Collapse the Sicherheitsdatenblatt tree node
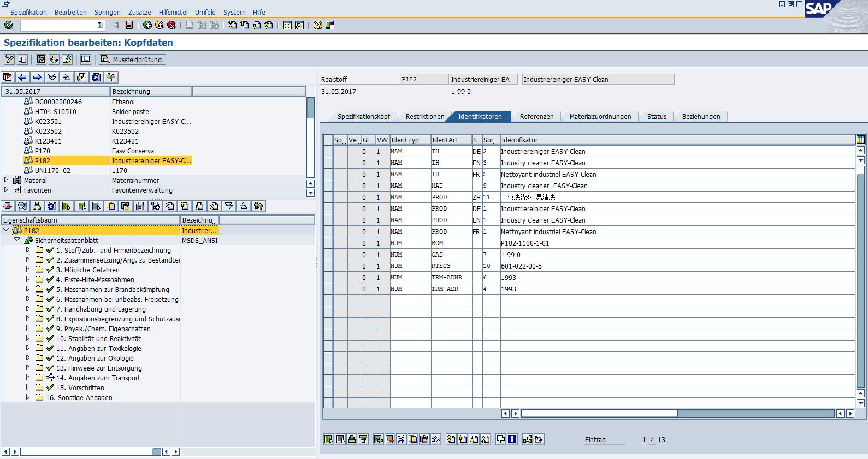 pyautogui.click(x=17, y=240)
